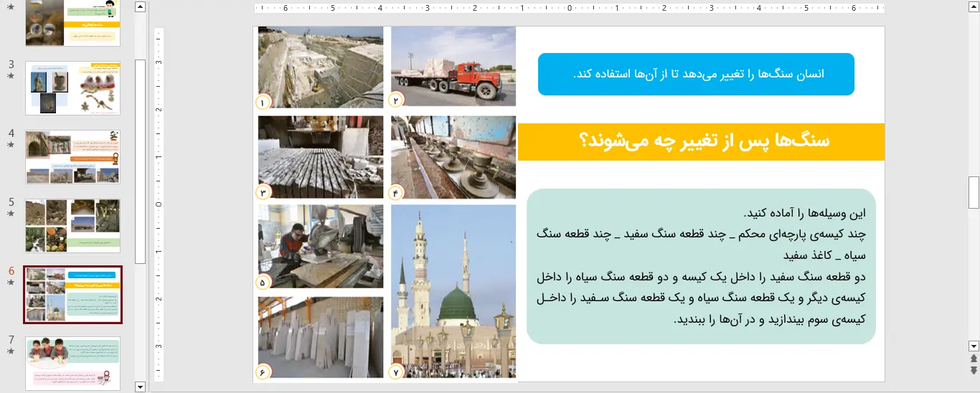The height and width of the screenshot is (393, 980).
Task: Click the Next Slide double-arrow button
Action: point(974,370)
